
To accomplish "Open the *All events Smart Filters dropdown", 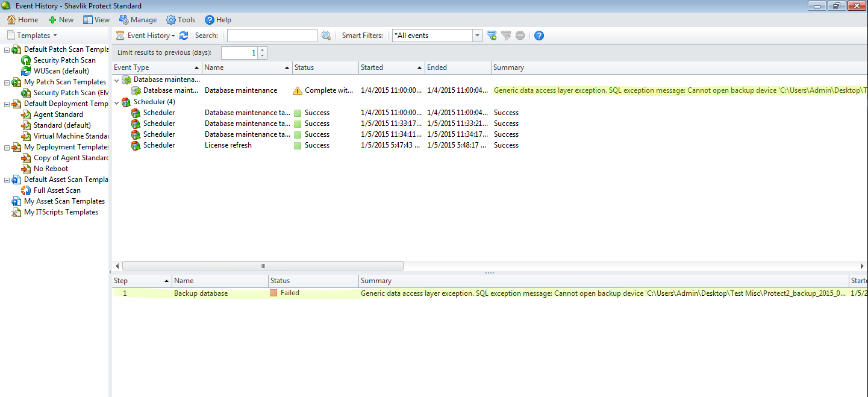I will (x=476, y=35).
